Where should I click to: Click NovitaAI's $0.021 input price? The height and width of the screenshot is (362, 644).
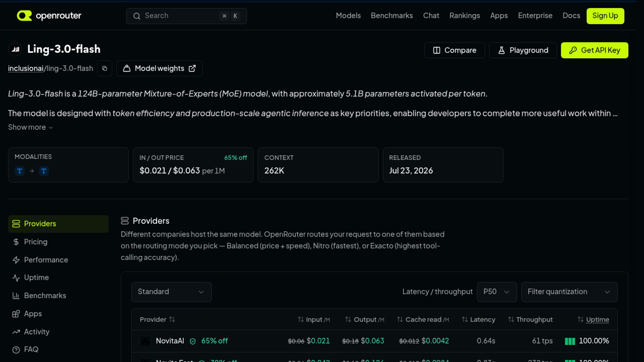(x=318, y=341)
